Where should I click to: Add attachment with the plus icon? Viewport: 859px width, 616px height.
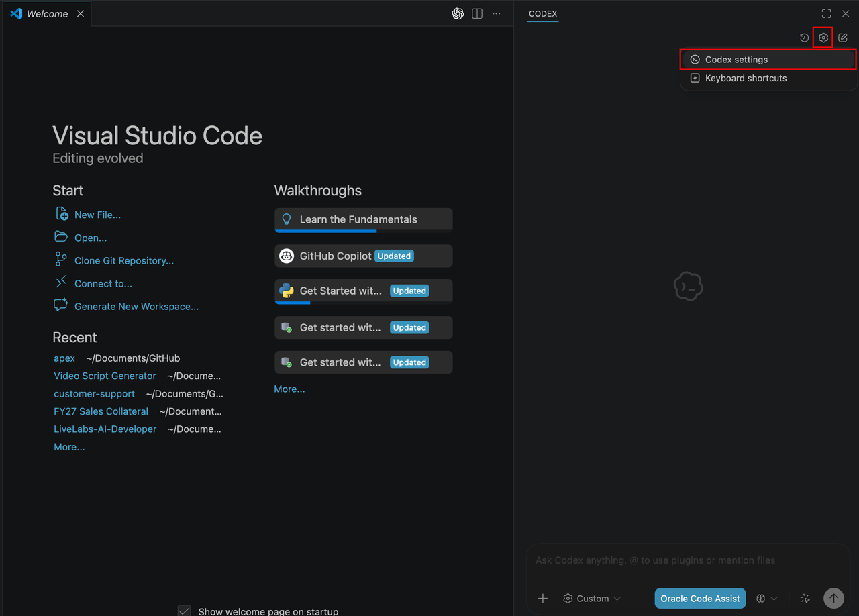543,599
